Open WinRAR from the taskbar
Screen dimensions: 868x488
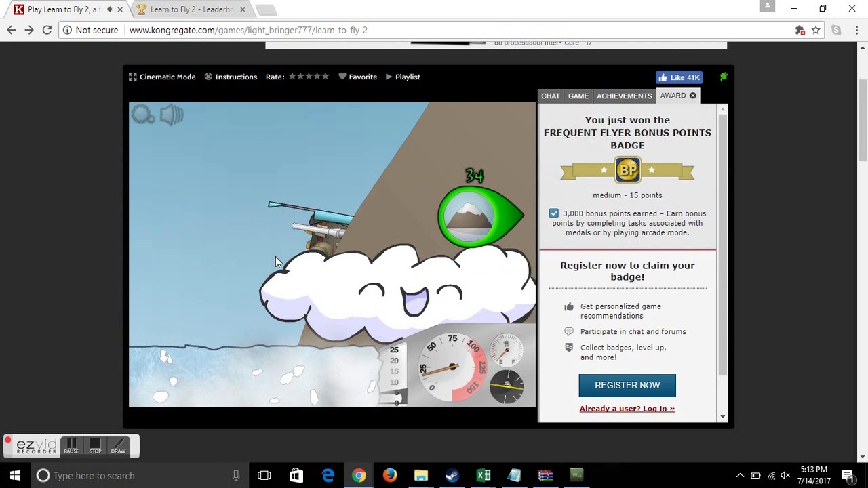tap(545, 475)
